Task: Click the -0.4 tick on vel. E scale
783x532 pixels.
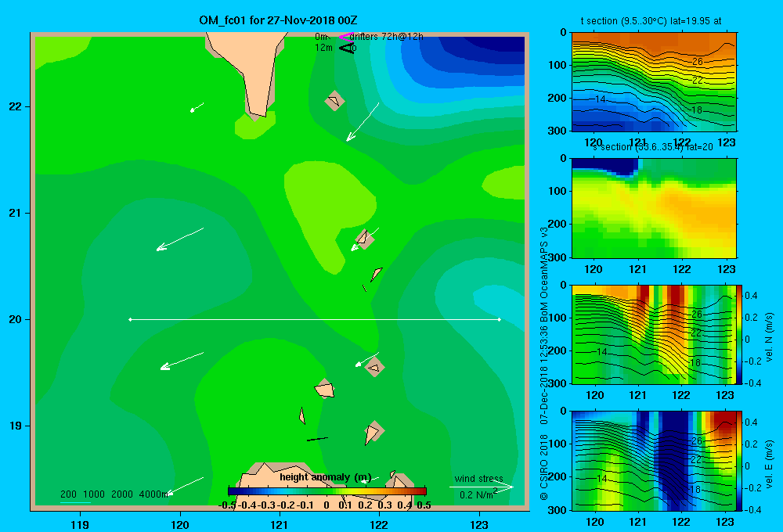Action: tap(752, 509)
